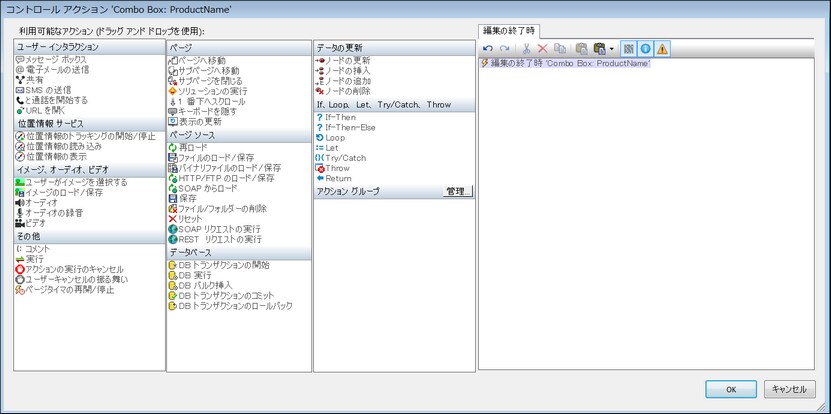831x414 pixels.
Task: Click the paste clipboard icon
Action: pos(581,48)
